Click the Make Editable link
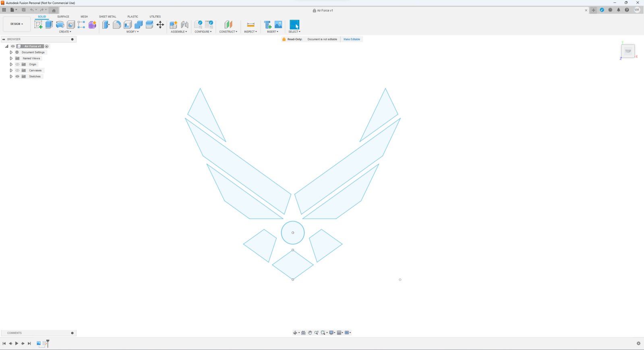The height and width of the screenshot is (350, 644). point(352,39)
